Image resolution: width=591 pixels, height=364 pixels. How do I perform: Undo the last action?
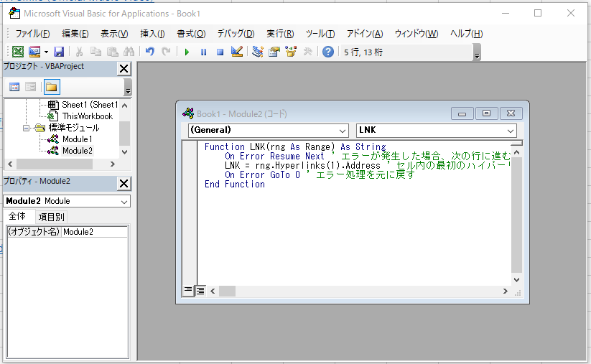click(150, 52)
